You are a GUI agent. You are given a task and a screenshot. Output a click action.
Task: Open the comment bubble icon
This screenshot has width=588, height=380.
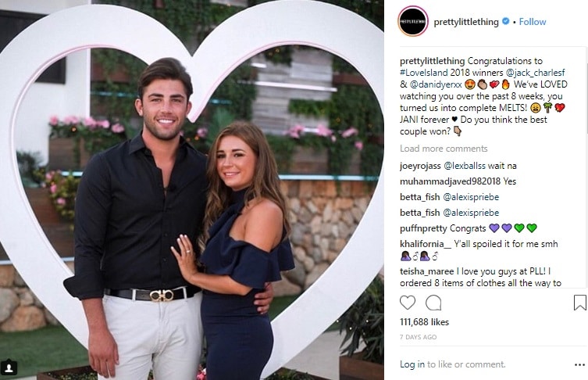(x=433, y=303)
